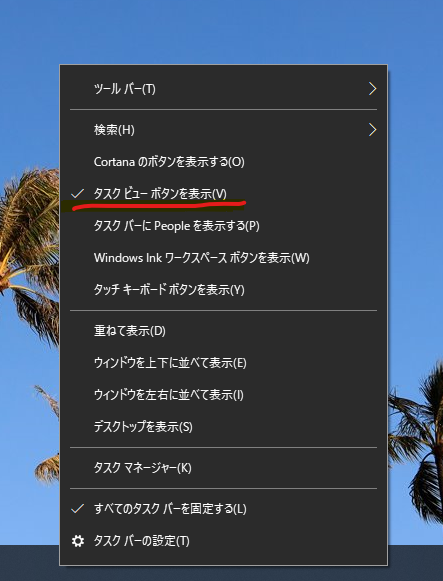The image size is (443, 581).
Task: Enable Cortana のボタンを表示する option
Action: pos(223,162)
